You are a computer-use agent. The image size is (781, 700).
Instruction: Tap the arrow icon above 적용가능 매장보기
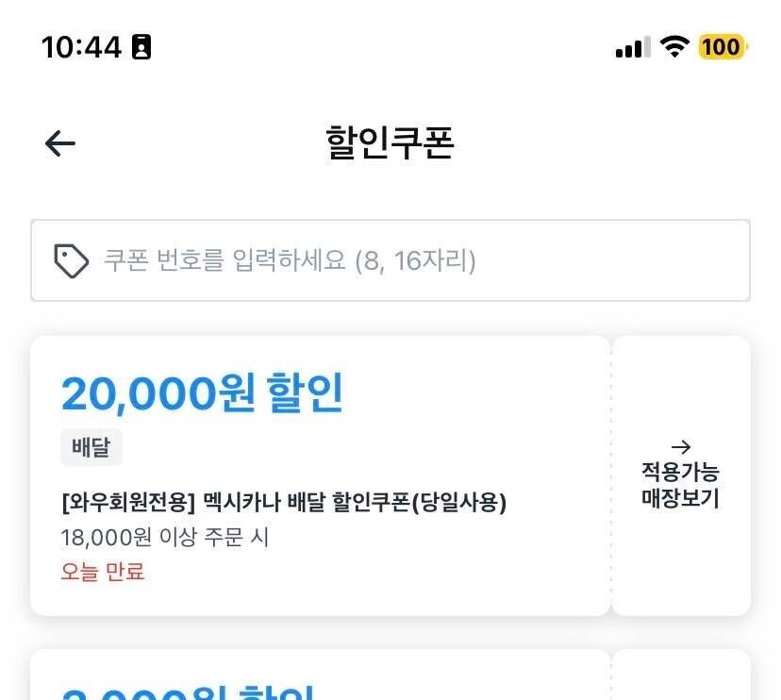681,446
